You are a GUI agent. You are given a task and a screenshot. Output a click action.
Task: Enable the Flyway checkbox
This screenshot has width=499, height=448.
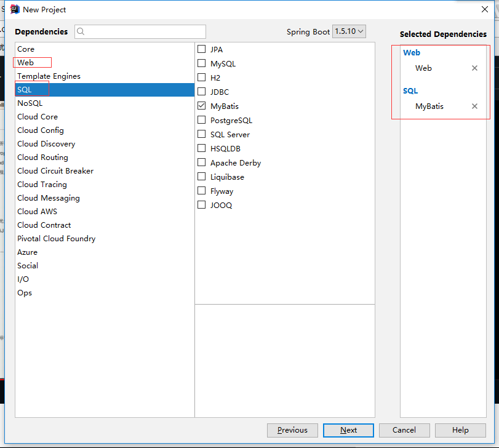point(201,191)
